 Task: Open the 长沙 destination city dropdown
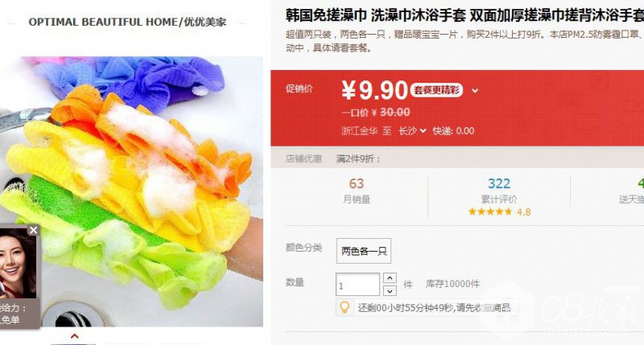(x=412, y=131)
